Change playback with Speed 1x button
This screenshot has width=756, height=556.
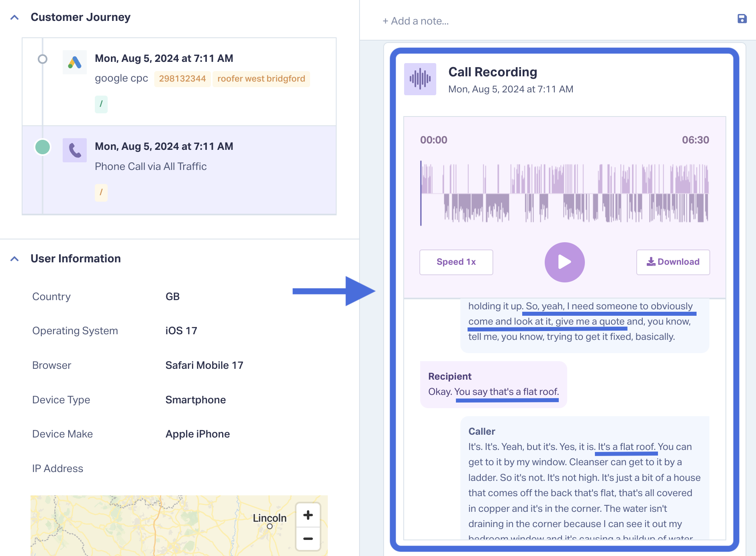tap(456, 262)
